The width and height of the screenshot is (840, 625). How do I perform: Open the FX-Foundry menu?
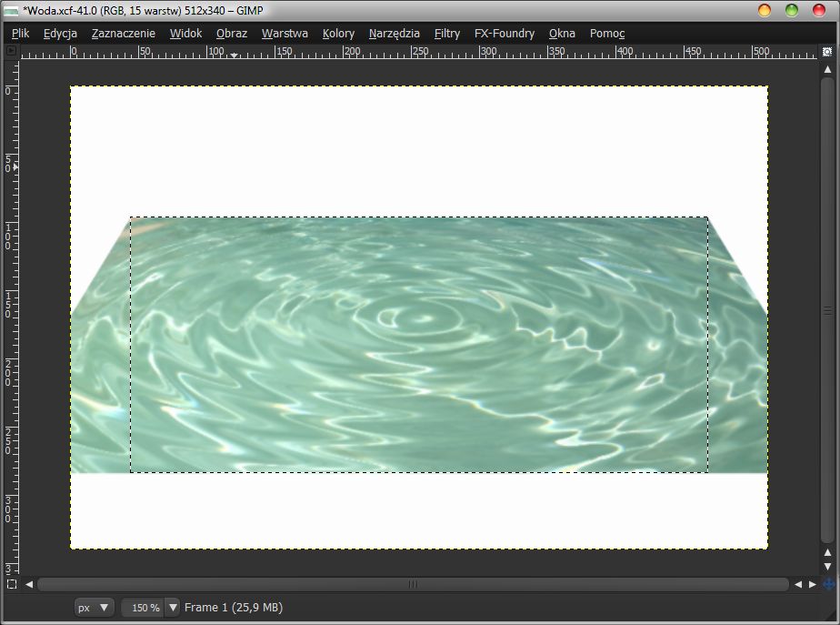click(504, 34)
